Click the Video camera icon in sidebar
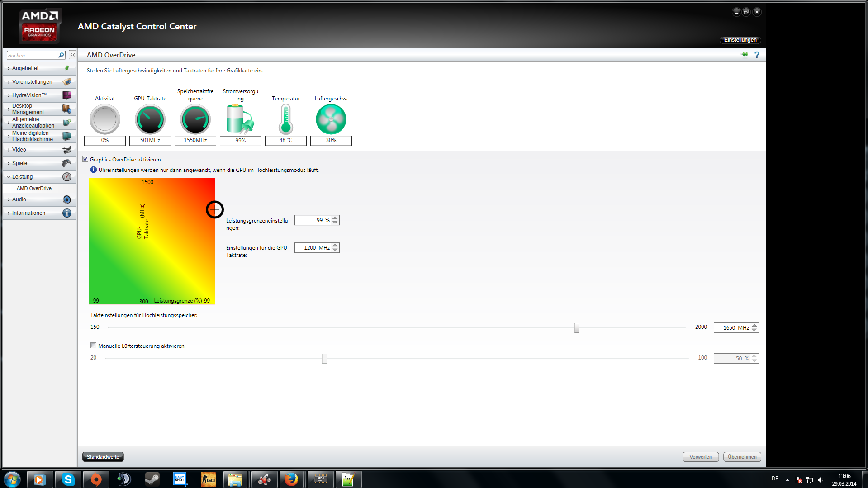 click(x=67, y=150)
